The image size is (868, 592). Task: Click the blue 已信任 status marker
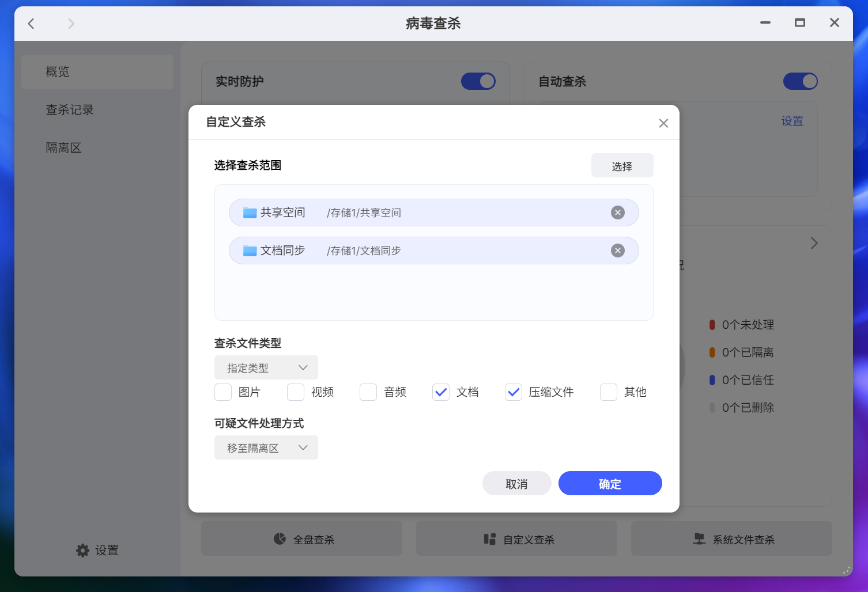point(712,380)
